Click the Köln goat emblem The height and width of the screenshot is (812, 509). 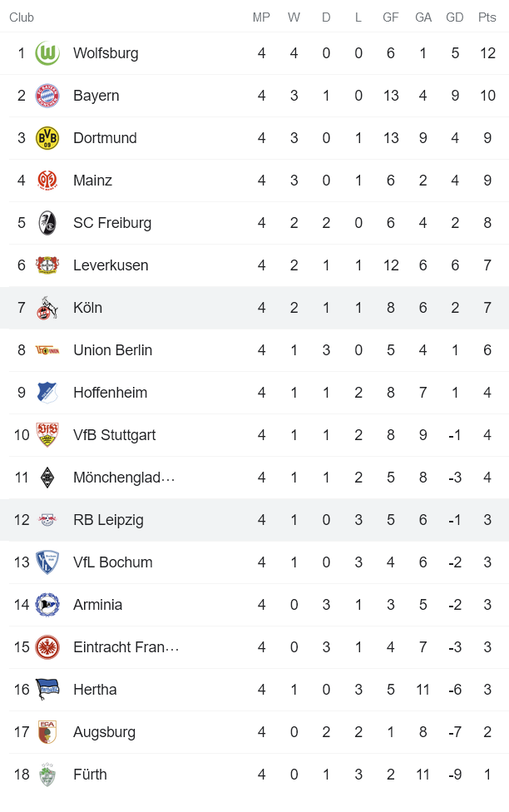tap(48, 307)
